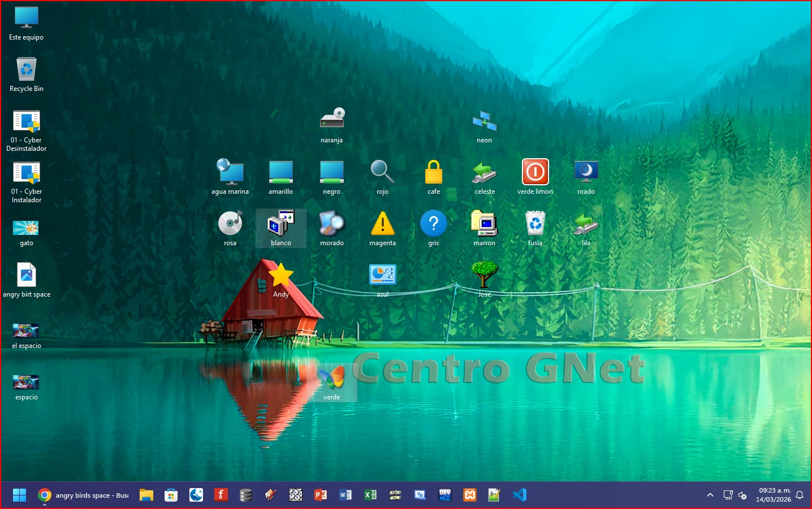The width and height of the screenshot is (812, 509).
Task: Select the 'rojo' magnifying glass icon
Action: coord(382,172)
